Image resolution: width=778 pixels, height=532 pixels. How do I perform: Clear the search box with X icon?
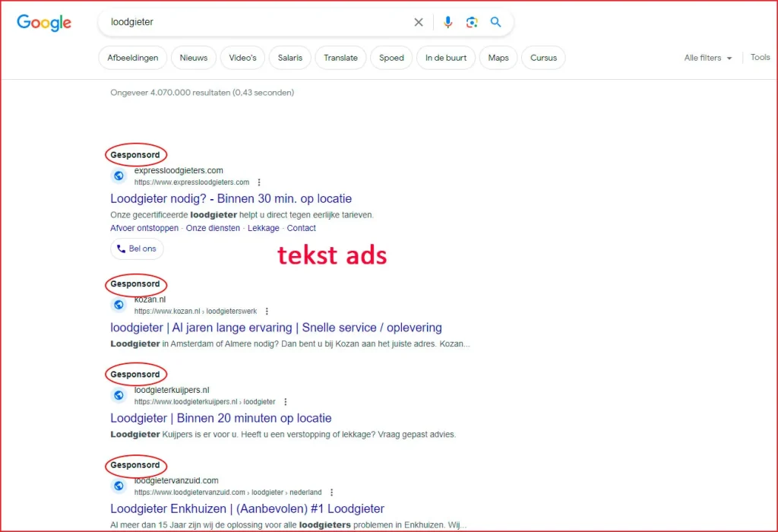click(x=419, y=23)
